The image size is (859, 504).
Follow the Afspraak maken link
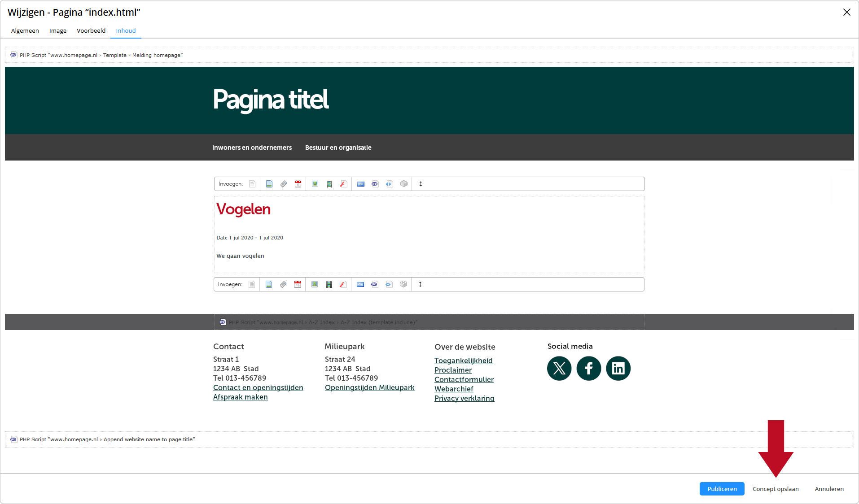(241, 397)
